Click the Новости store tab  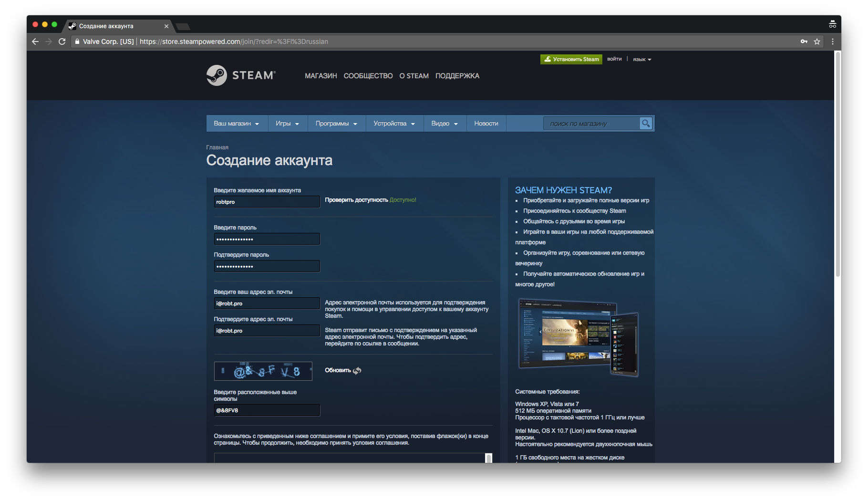[x=486, y=124]
